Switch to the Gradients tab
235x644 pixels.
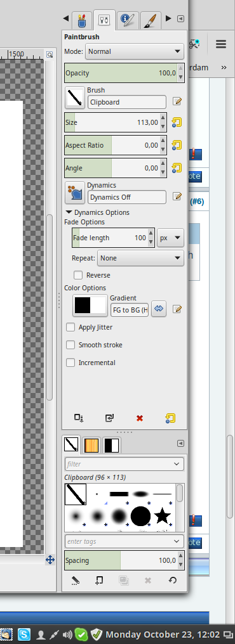pos(111,445)
